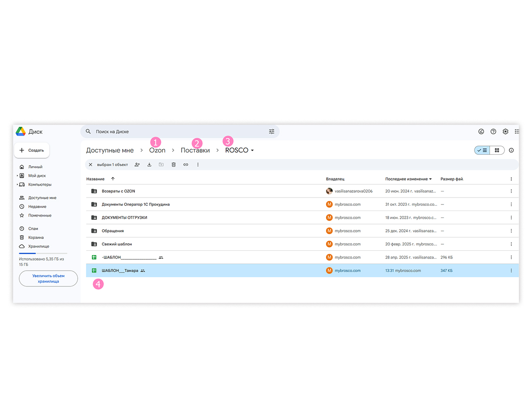The image size is (532, 412).
Task: Switch to grid view layout
Action: [x=497, y=150]
